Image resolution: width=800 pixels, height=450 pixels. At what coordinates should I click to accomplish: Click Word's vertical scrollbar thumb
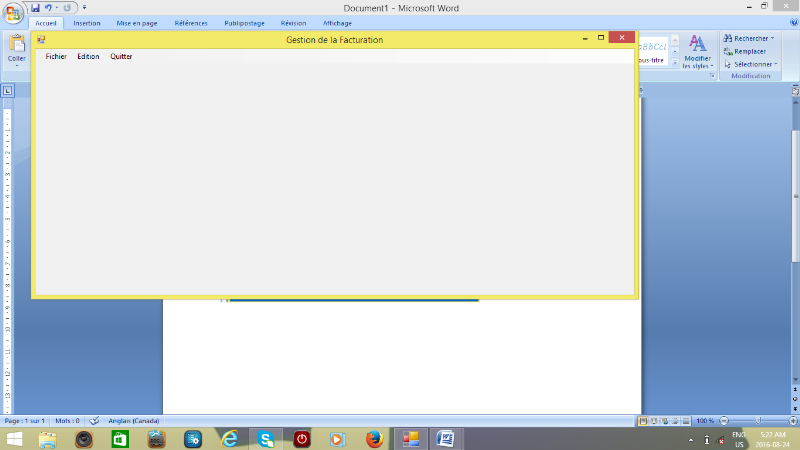pyautogui.click(x=795, y=196)
